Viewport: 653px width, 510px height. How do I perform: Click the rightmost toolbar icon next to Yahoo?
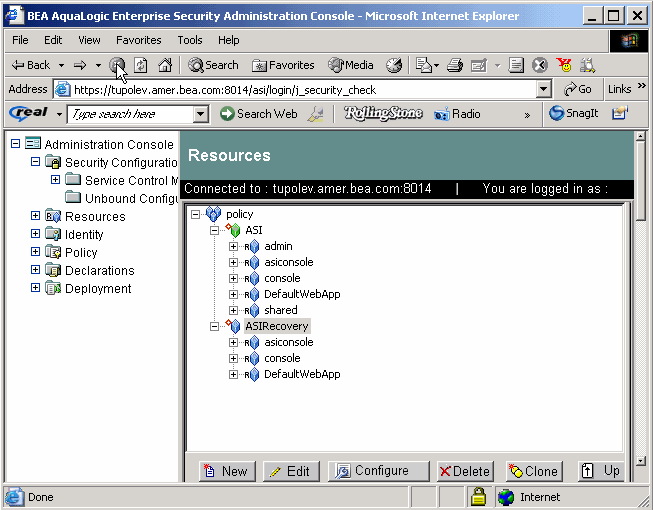pos(587,65)
